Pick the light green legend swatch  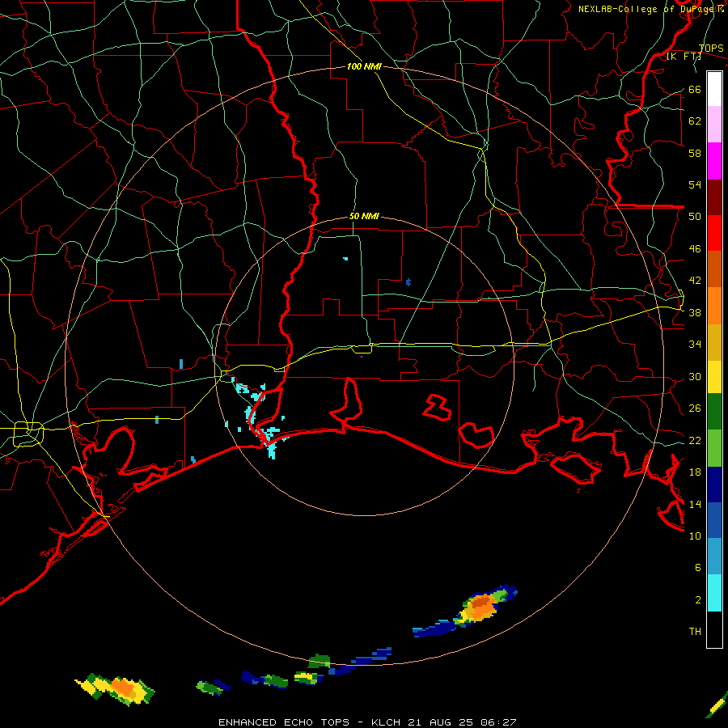pyautogui.click(x=714, y=448)
